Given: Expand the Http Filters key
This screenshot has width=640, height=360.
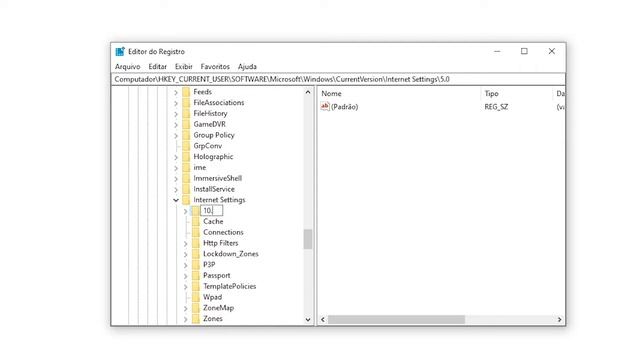Looking at the screenshot, I should point(186,244).
